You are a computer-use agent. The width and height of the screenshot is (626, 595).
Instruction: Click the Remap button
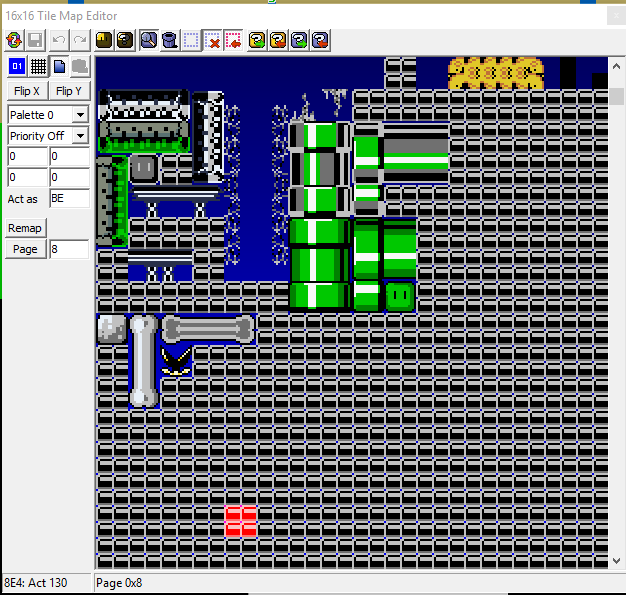(x=25, y=228)
